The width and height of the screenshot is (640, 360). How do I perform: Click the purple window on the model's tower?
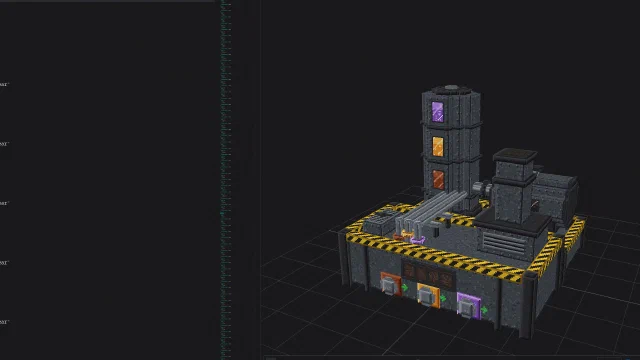[437, 111]
